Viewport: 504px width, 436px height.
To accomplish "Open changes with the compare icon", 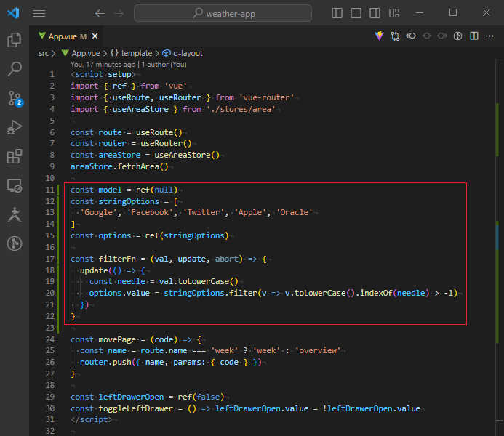I will pyautogui.click(x=395, y=36).
